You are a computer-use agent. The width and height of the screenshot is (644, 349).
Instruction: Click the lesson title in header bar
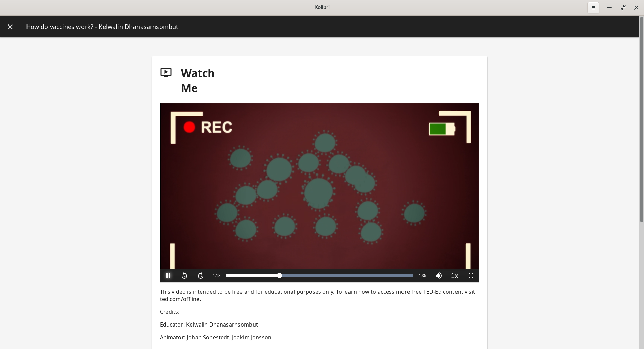click(102, 27)
